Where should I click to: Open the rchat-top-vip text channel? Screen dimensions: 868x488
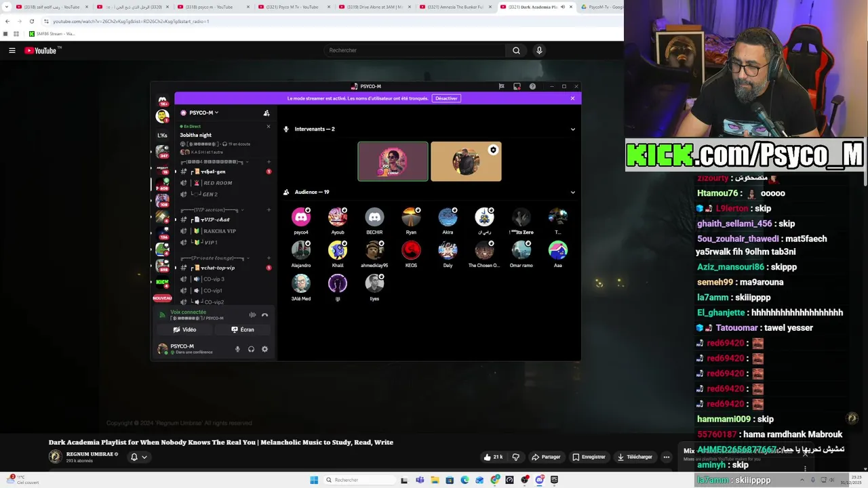[x=225, y=268]
